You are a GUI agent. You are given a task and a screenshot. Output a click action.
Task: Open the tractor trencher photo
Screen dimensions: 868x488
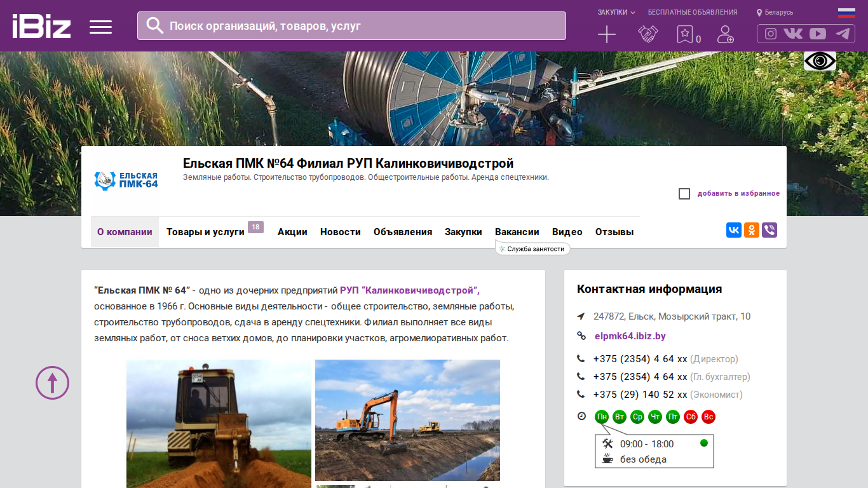point(219,424)
